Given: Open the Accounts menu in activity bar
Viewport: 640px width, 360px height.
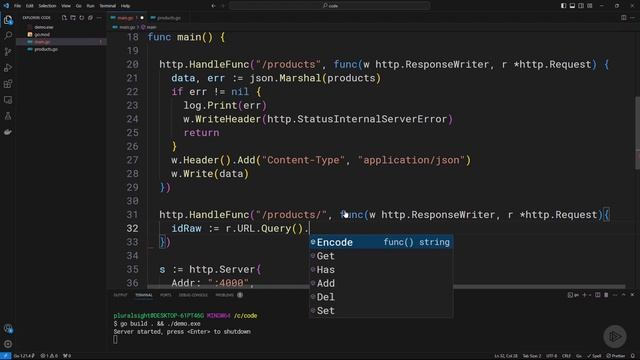Looking at the screenshot, I should click(8, 328).
